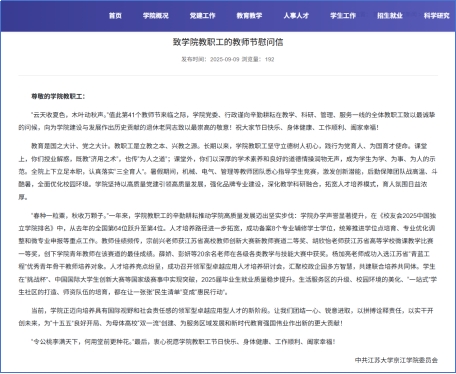This screenshot has width=456, height=374.
Task: Click the signature 中共江苏大学京江学院委员会
Action: click(x=396, y=360)
